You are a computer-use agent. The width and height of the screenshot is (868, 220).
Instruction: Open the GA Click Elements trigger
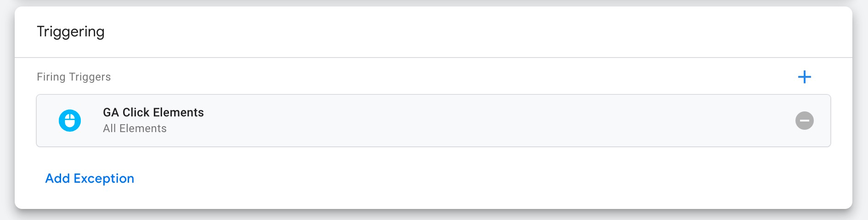433,121
